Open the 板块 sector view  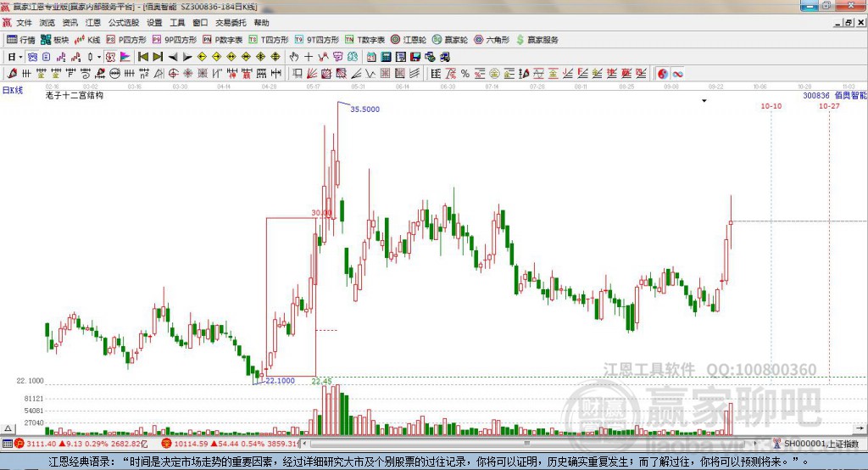(x=55, y=40)
